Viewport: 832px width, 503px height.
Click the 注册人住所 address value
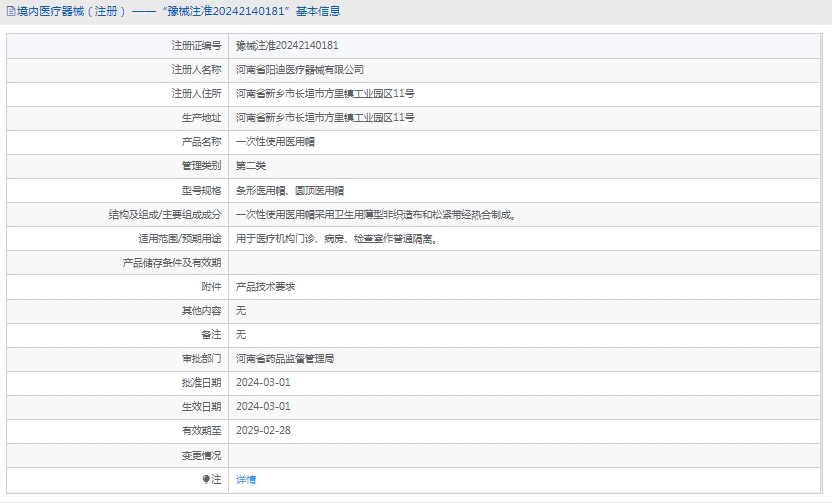[x=325, y=94]
